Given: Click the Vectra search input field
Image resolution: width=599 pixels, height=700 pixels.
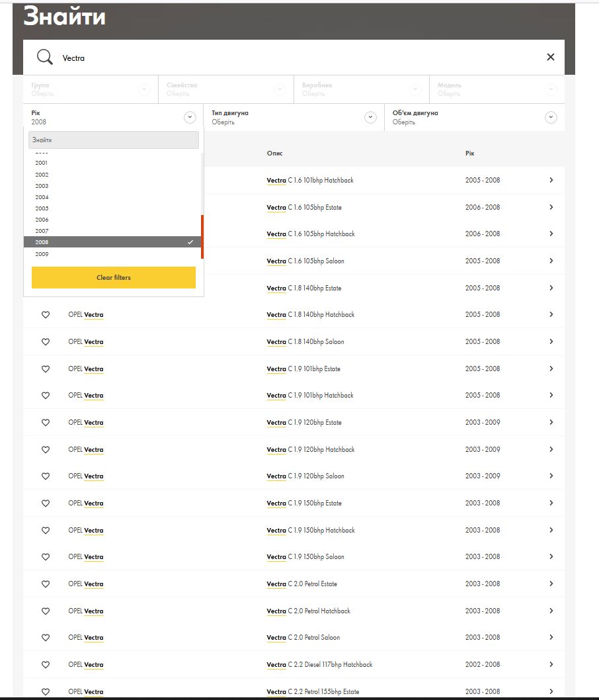Looking at the screenshot, I should click(x=294, y=57).
